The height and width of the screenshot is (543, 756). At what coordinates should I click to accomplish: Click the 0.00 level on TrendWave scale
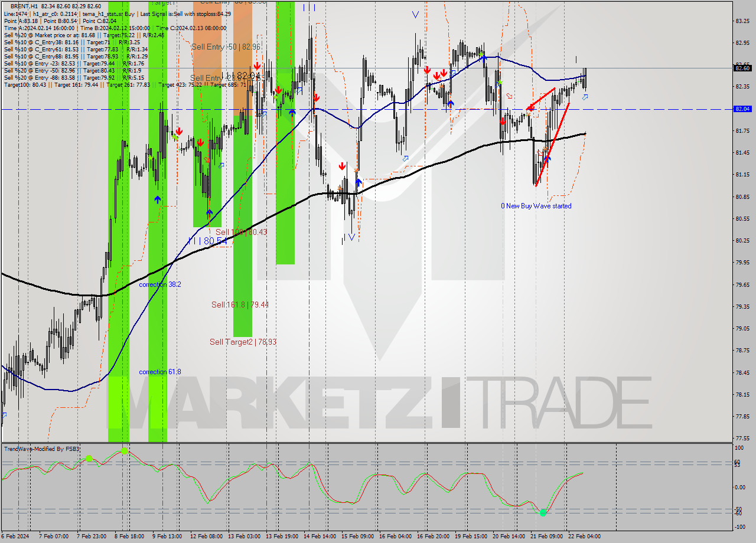[741, 488]
